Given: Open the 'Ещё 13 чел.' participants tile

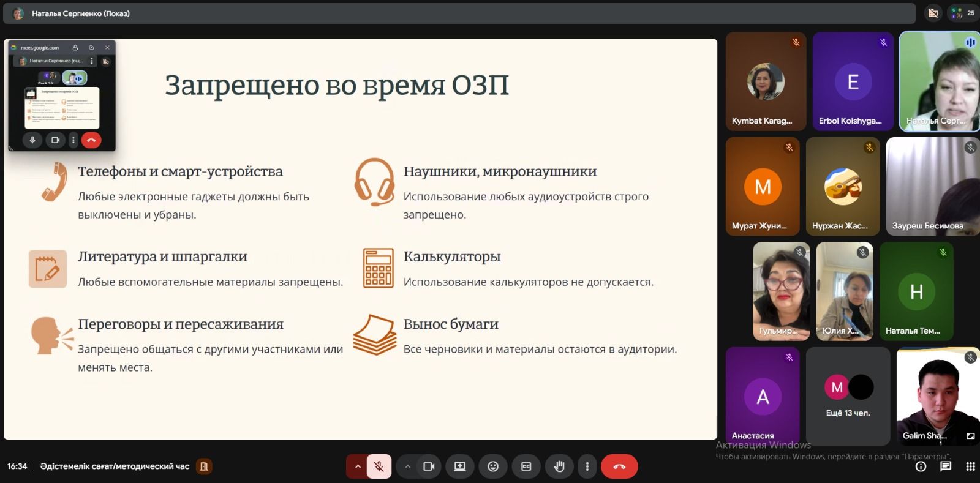Looking at the screenshot, I should (848, 396).
